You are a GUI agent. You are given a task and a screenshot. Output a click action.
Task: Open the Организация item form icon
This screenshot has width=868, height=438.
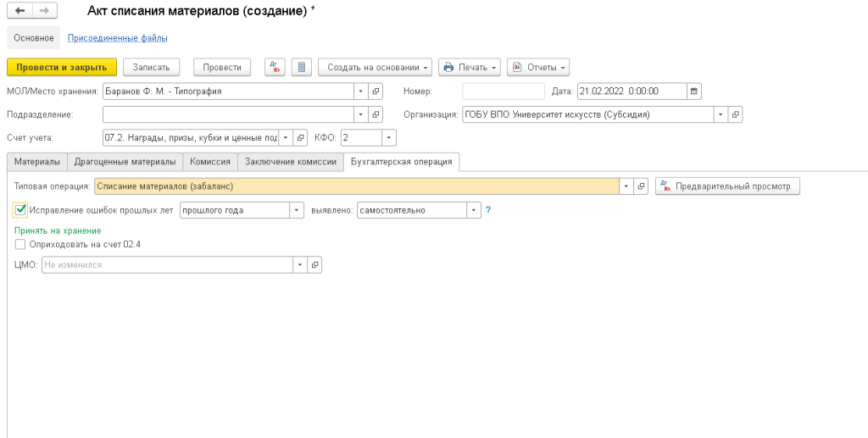(736, 114)
